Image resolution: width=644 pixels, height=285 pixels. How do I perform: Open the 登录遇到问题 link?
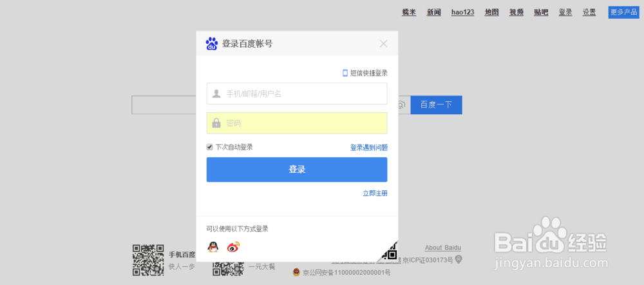(x=369, y=147)
